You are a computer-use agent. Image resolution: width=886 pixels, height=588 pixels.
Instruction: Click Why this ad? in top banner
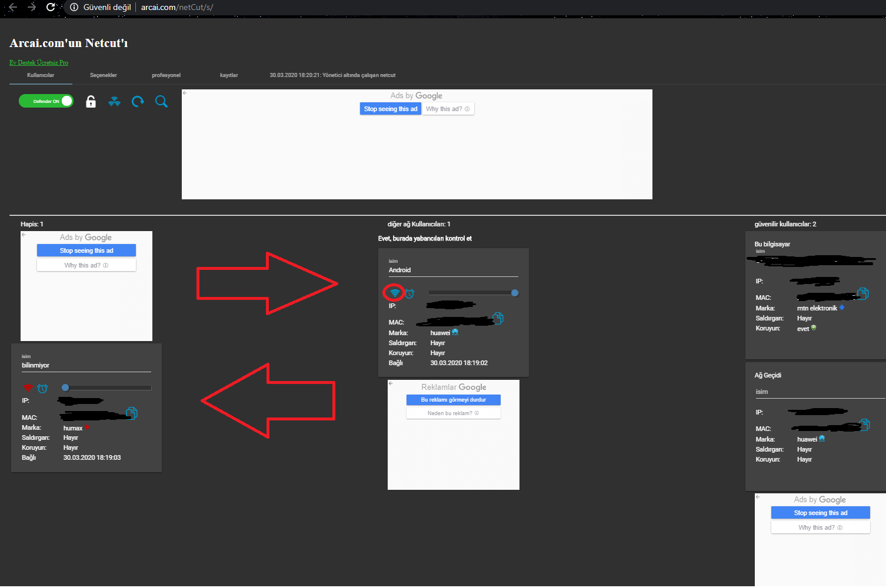[x=448, y=109]
